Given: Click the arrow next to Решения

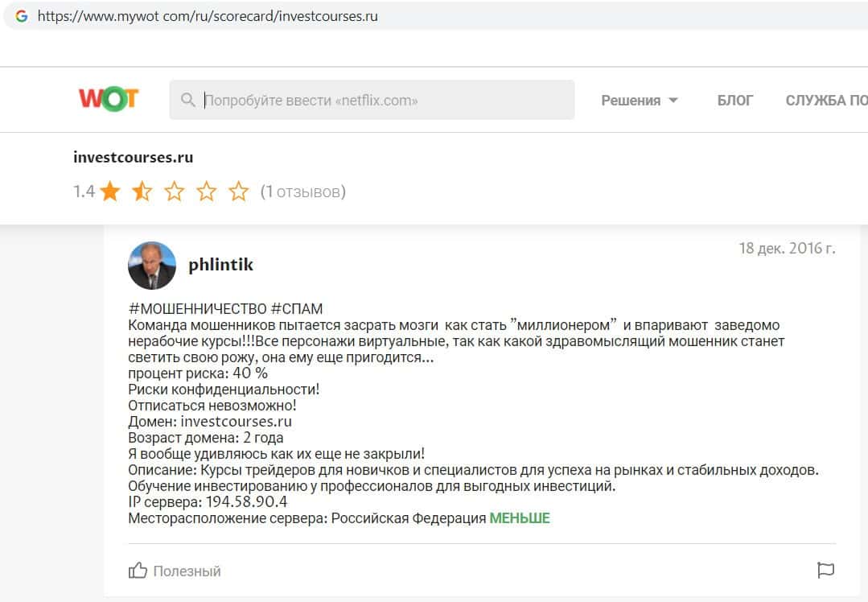Looking at the screenshot, I should click(x=673, y=101).
